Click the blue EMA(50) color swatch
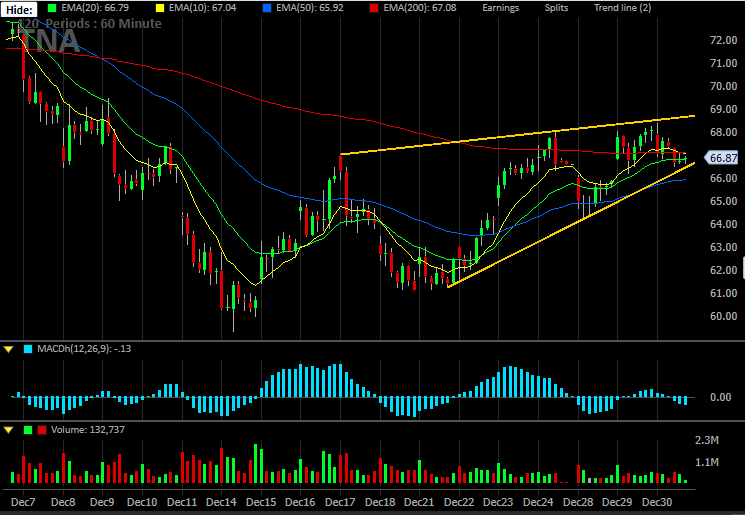The width and height of the screenshot is (745, 515). coord(267,8)
